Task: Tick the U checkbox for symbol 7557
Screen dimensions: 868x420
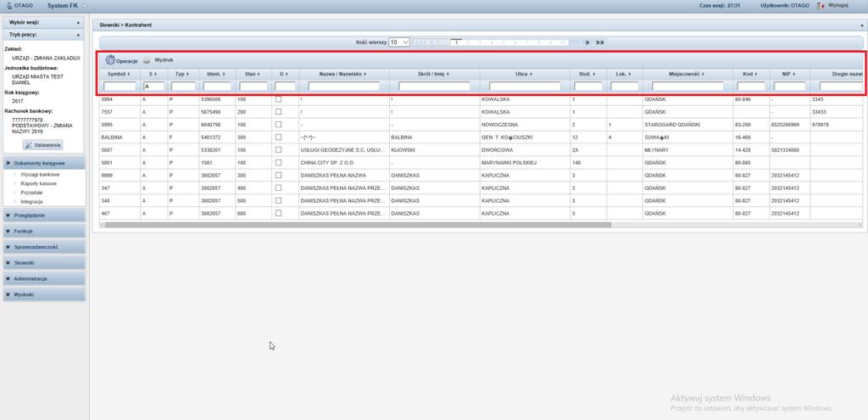Action: tap(278, 112)
